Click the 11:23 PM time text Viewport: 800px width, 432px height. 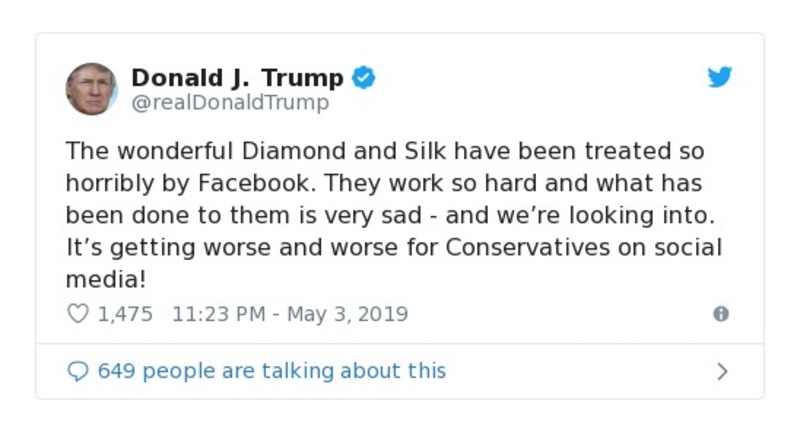coord(219,314)
